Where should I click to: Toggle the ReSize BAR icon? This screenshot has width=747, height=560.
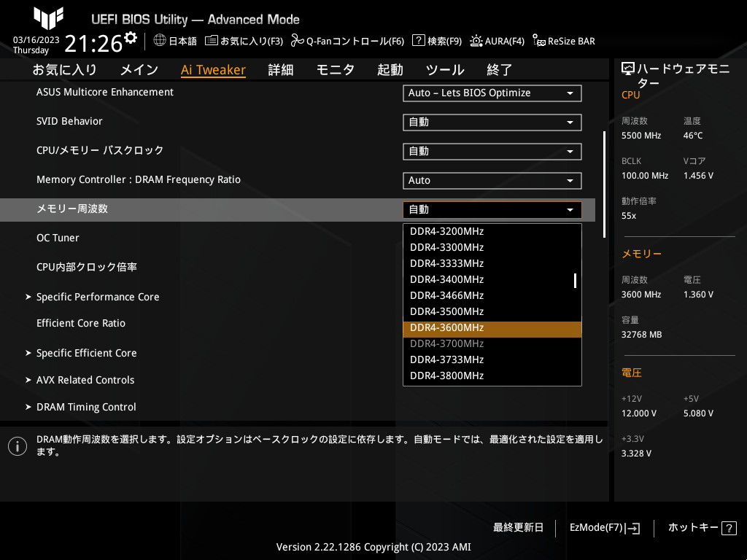click(539, 41)
